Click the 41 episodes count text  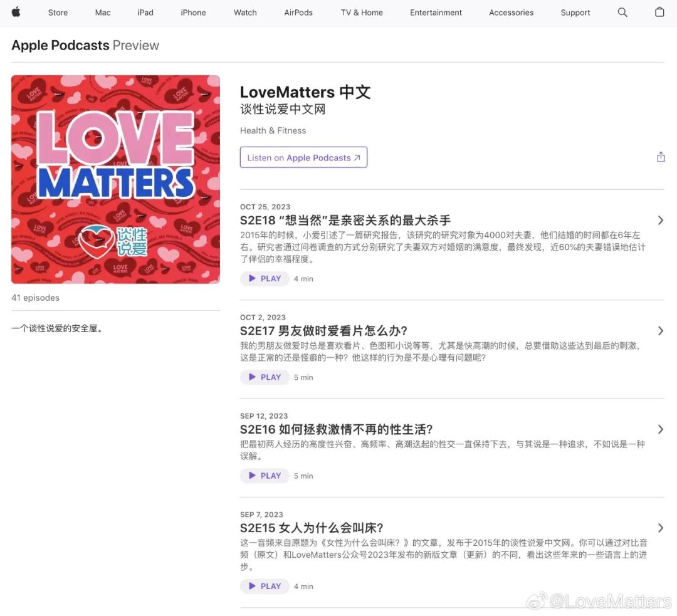point(35,298)
